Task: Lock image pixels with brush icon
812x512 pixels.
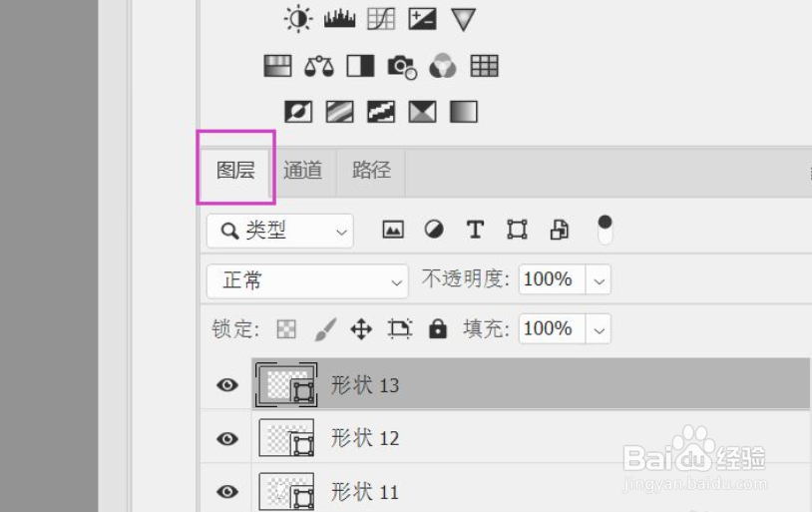Action: [326, 329]
